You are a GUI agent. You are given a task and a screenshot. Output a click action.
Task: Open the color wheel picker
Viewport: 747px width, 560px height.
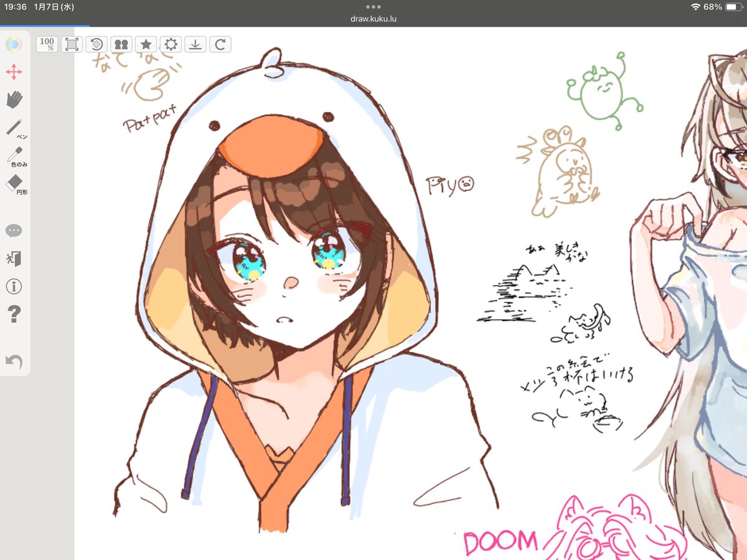tap(14, 44)
